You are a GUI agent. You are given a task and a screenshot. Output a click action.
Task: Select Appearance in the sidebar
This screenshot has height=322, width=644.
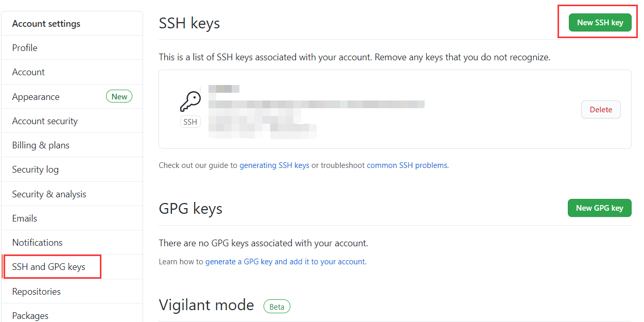pyautogui.click(x=36, y=97)
